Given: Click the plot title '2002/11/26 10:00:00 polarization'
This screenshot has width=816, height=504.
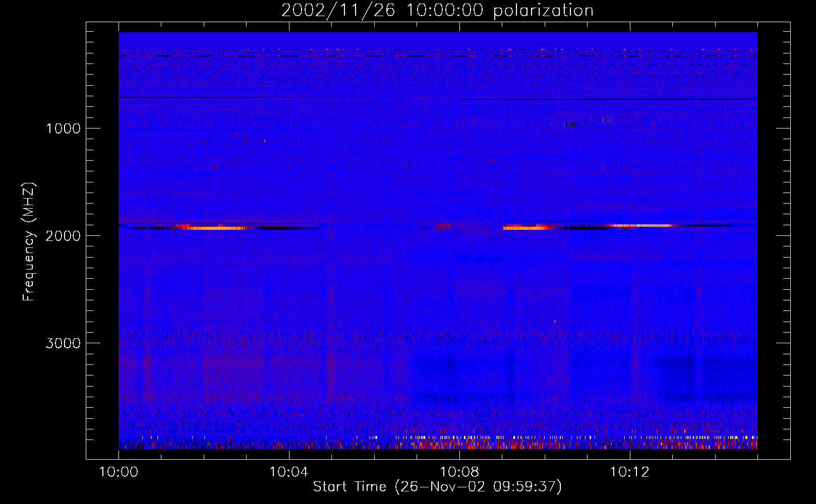Looking at the screenshot, I should point(437,11).
